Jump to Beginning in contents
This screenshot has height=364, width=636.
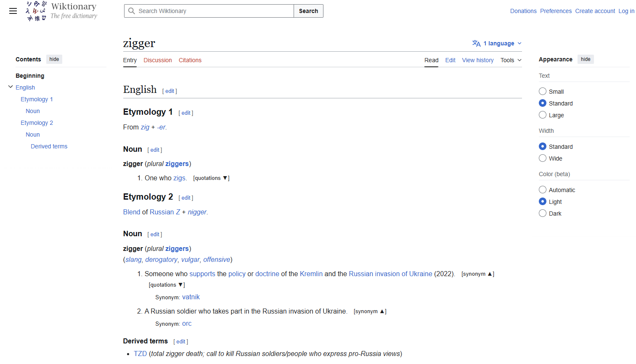(30, 76)
